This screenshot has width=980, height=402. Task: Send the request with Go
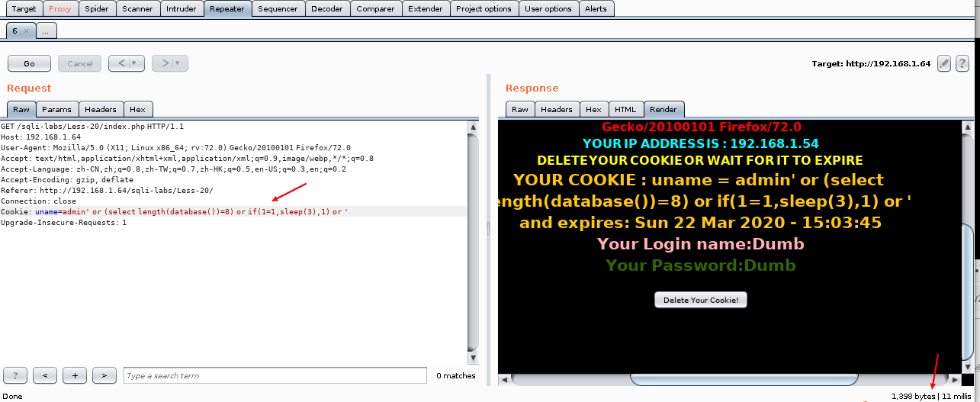point(29,63)
